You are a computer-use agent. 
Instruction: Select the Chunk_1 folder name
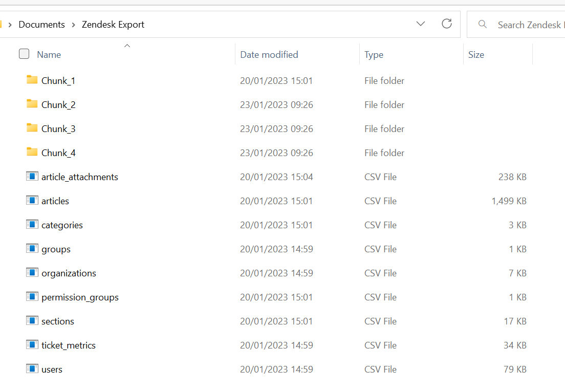coord(58,81)
